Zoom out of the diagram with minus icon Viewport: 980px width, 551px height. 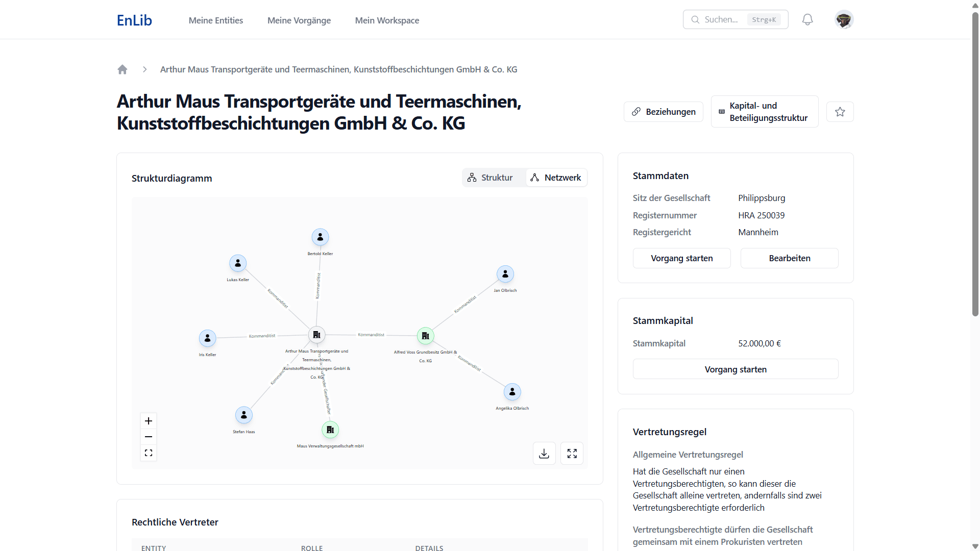click(x=148, y=437)
